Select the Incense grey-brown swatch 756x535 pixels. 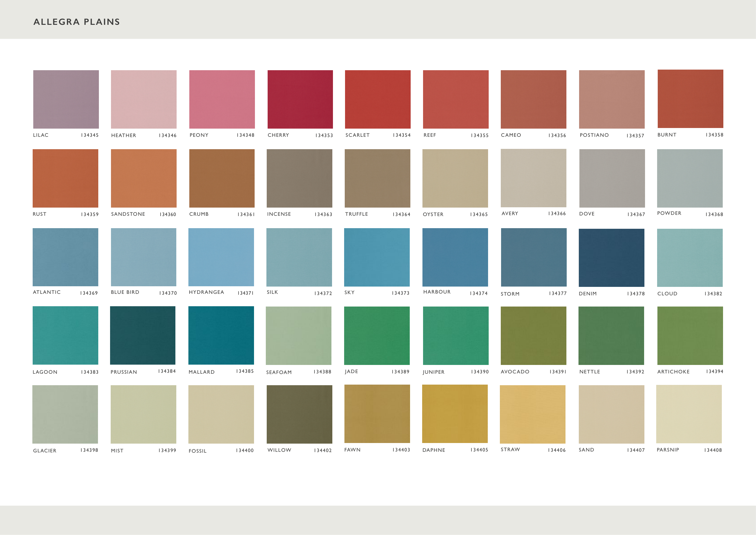pos(299,178)
